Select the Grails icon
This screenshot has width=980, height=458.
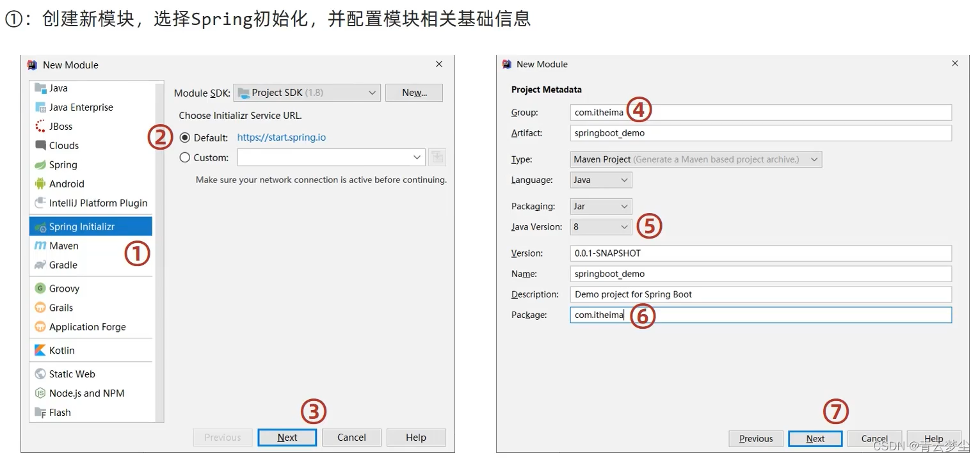40,308
